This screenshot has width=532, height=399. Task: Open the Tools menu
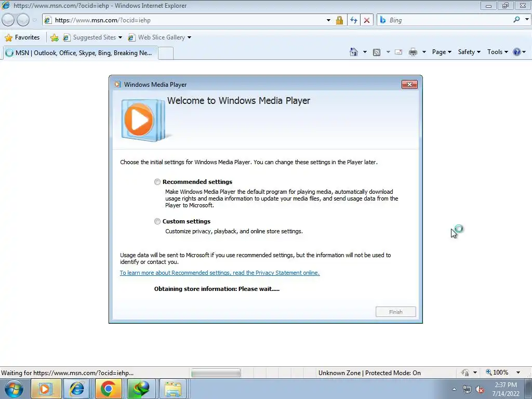[498, 52]
